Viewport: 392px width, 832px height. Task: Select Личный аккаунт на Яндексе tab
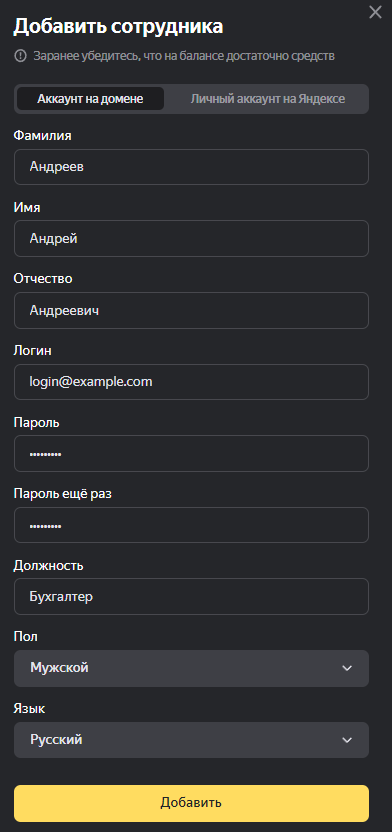(x=268, y=99)
